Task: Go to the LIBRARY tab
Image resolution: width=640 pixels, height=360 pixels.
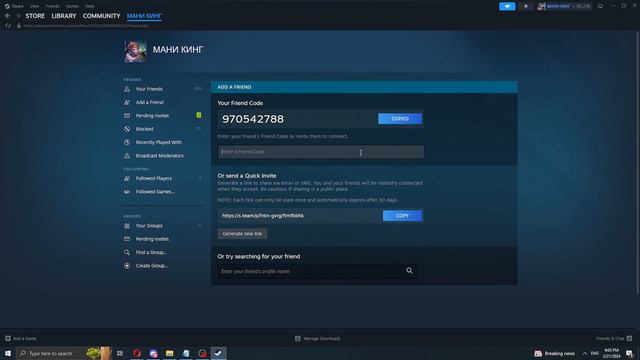Action: [x=64, y=16]
